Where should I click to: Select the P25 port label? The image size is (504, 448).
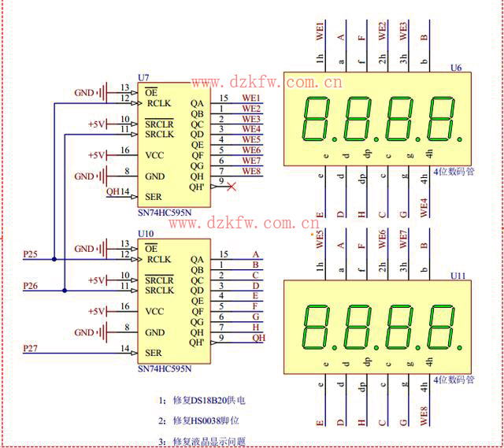(30, 254)
